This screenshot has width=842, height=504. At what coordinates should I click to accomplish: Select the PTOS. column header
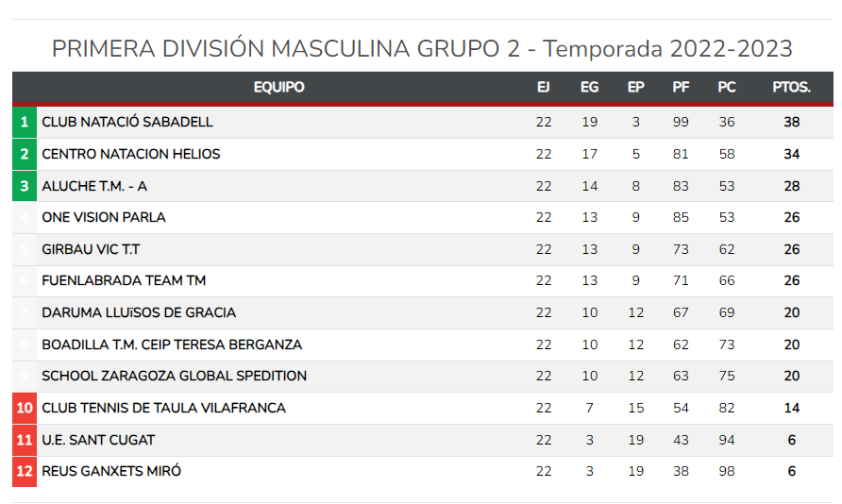click(x=792, y=87)
